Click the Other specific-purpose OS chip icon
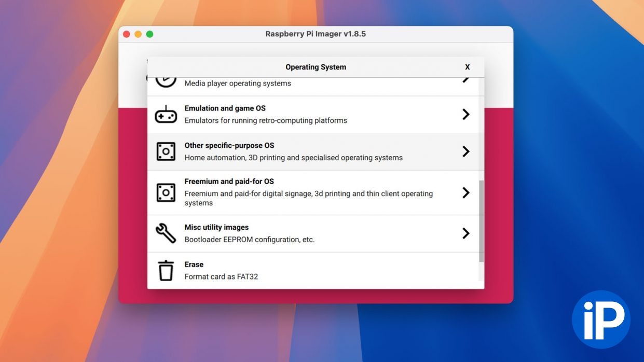This screenshot has height=362, width=644. tap(166, 151)
